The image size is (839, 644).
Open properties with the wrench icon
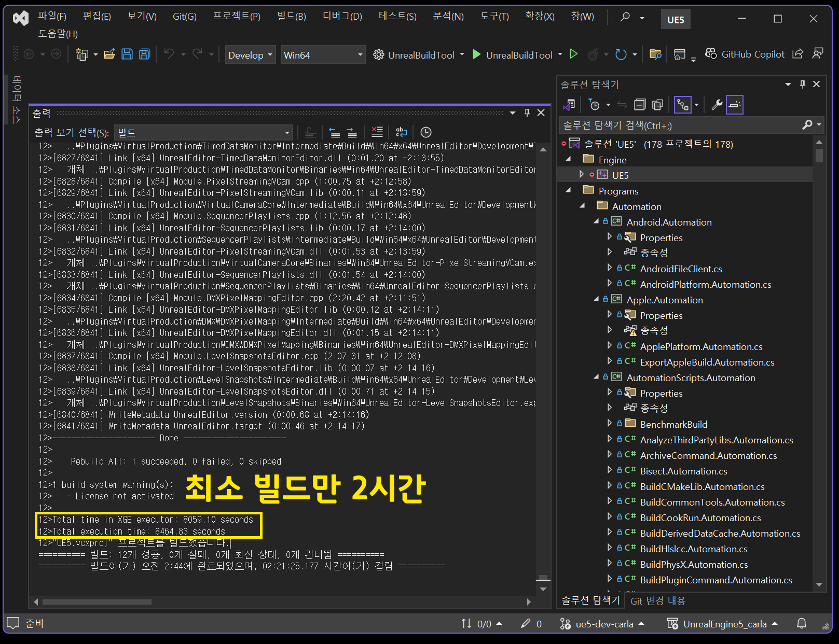(717, 105)
